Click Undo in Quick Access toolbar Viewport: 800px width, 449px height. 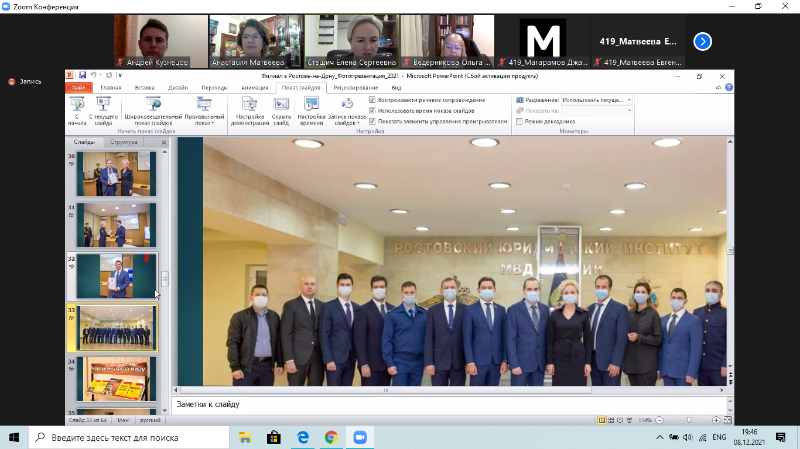93,76
